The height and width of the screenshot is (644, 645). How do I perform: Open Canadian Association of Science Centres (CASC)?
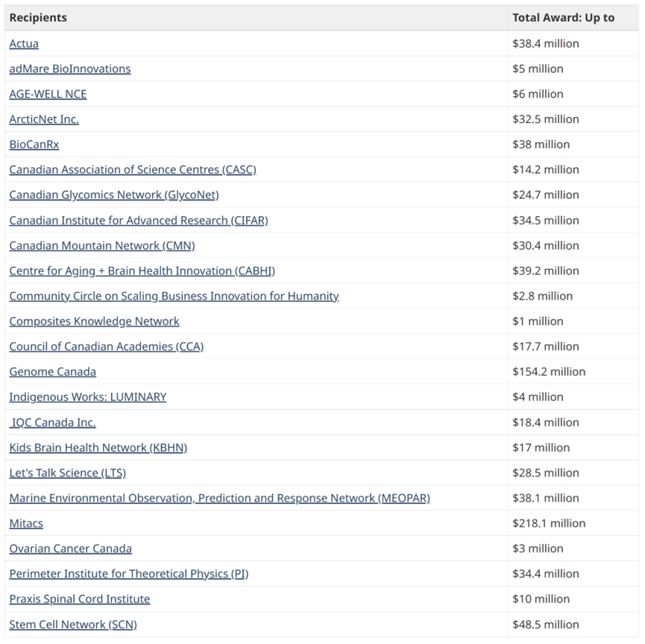tap(133, 170)
